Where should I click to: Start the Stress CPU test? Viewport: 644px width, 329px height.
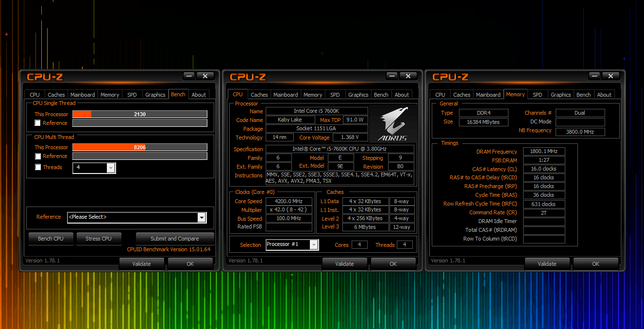(x=99, y=239)
